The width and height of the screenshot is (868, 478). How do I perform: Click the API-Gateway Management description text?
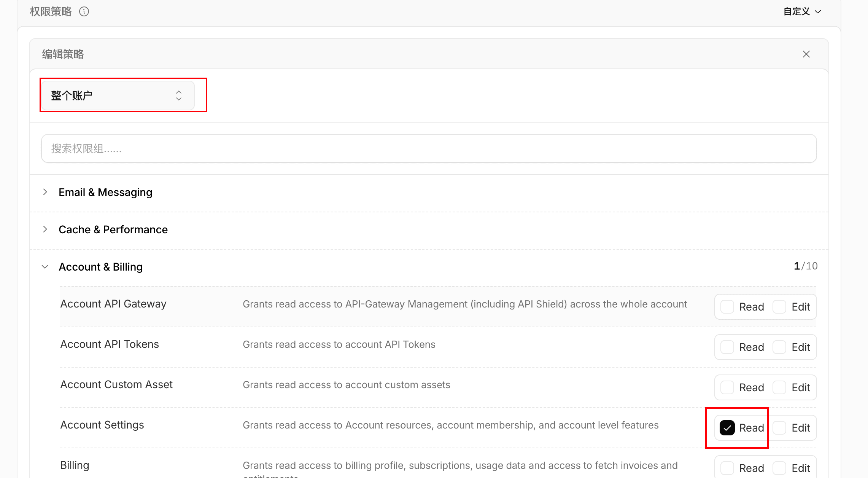tap(465, 304)
